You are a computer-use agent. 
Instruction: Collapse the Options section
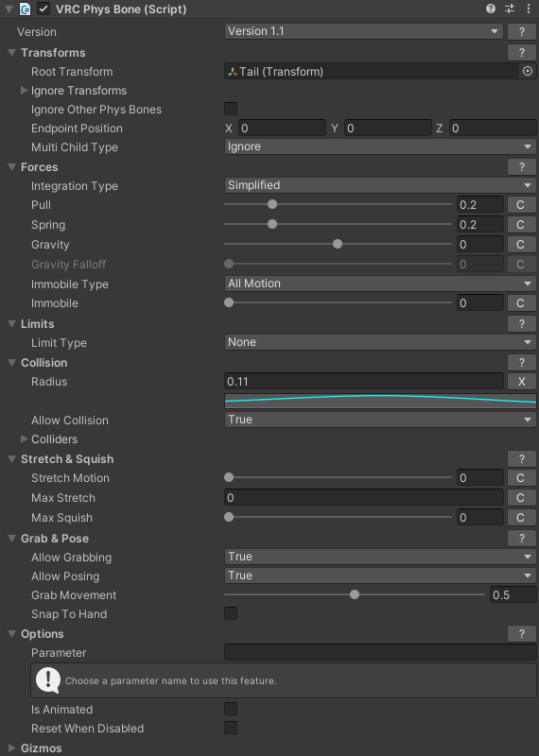pos(12,633)
